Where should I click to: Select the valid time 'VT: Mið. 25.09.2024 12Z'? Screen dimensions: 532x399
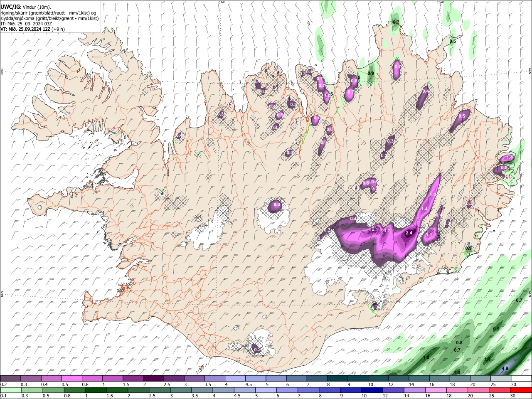(x=25, y=29)
